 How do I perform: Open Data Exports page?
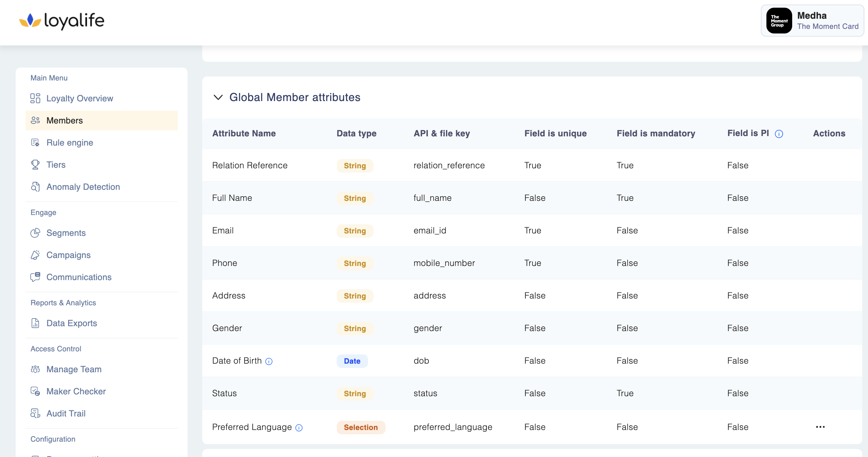[x=72, y=323]
